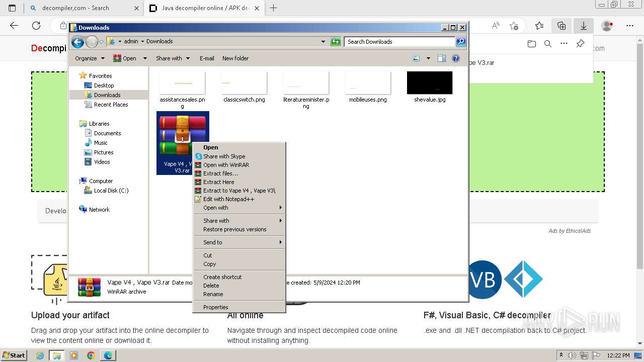Choose Share with Skype
The image size is (644, 362).
[x=239, y=156]
